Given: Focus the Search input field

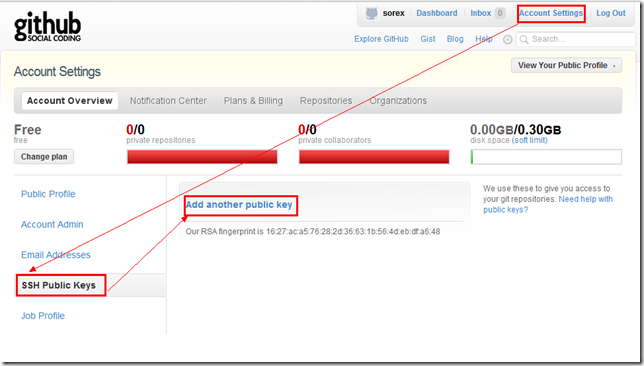Looking at the screenshot, I should 576,39.
